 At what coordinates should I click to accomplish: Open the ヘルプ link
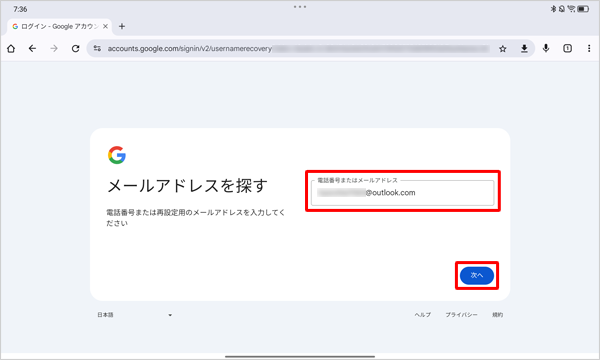pos(422,315)
